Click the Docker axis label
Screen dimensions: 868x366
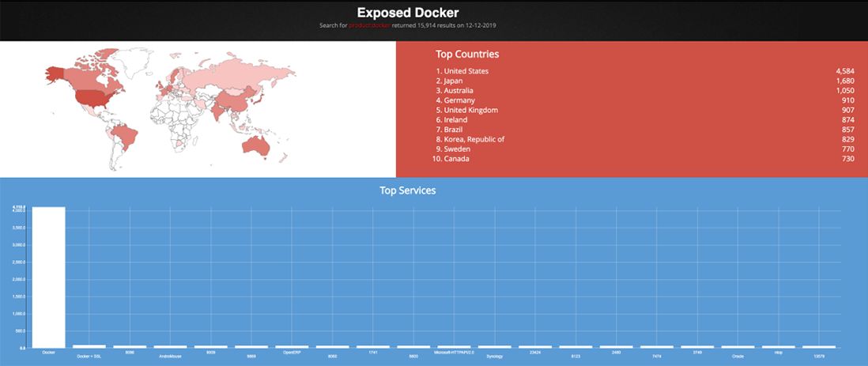pos(49,352)
